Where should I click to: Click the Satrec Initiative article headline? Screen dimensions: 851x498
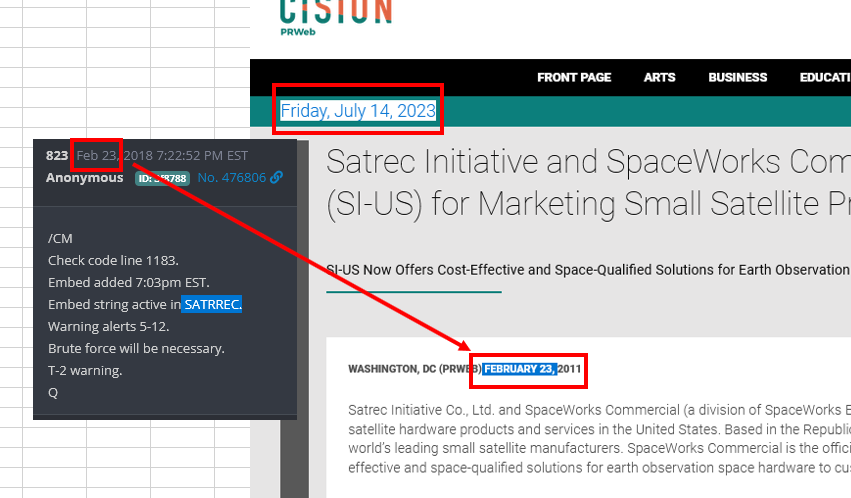[588, 183]
